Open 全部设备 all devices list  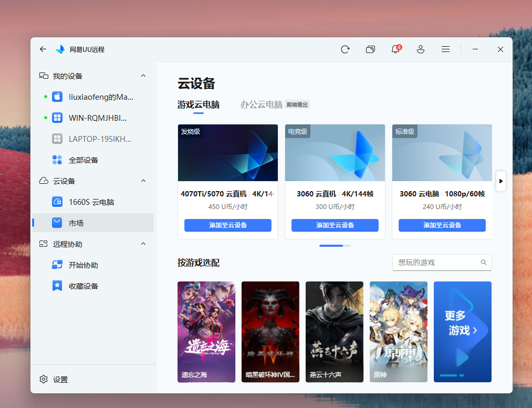tap(93, 160)
